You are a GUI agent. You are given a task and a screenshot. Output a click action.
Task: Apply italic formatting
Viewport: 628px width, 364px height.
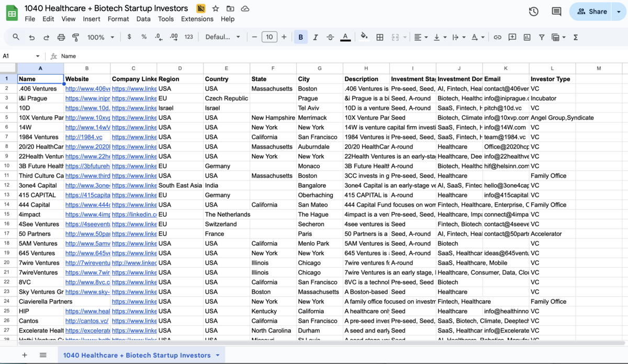click(x=315, y=37)
